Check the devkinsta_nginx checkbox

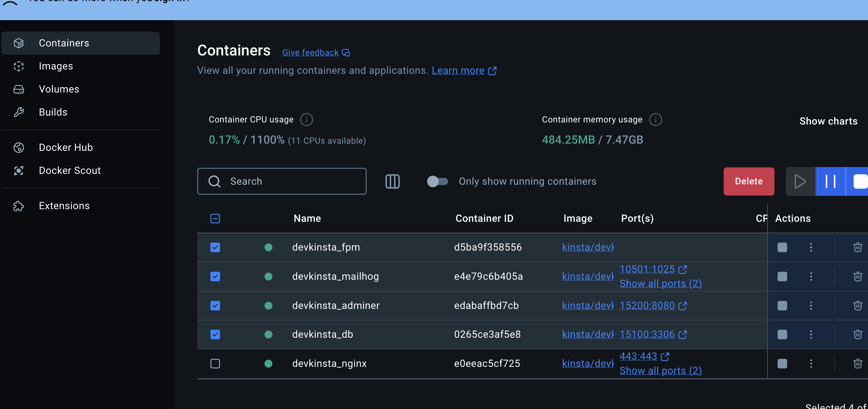tap(215, 364)
